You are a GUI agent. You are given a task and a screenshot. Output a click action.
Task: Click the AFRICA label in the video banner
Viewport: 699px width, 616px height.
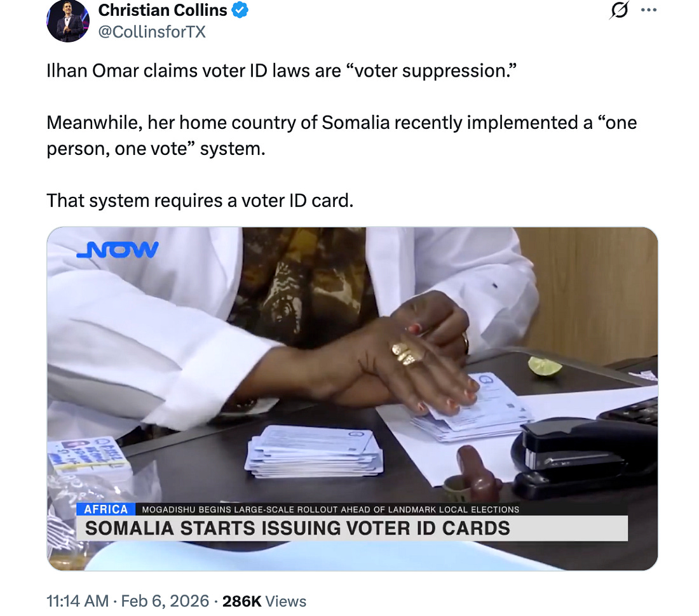105,509
